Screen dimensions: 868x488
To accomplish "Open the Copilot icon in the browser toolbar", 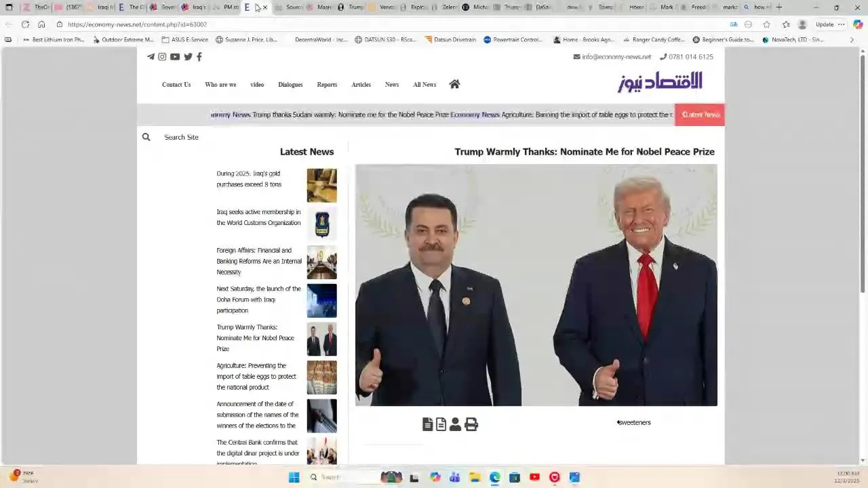I will point(858,24).
